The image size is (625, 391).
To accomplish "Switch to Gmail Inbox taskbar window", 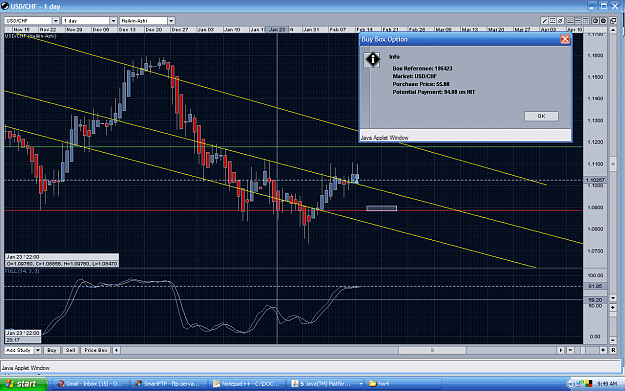I will coord(91,384).
